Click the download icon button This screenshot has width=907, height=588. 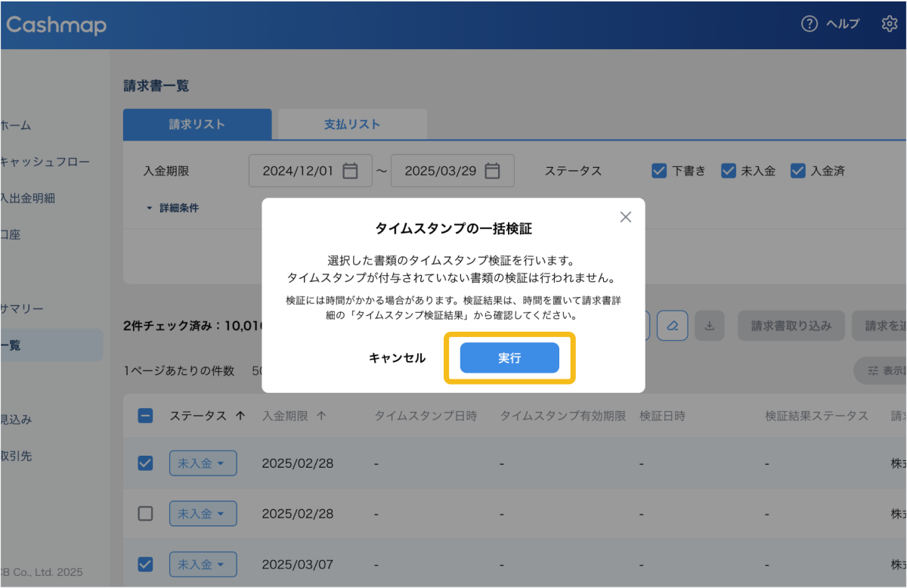click(709, 326)
